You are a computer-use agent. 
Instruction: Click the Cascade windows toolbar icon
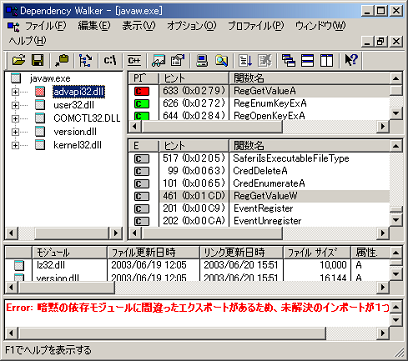tap(289, 61)
